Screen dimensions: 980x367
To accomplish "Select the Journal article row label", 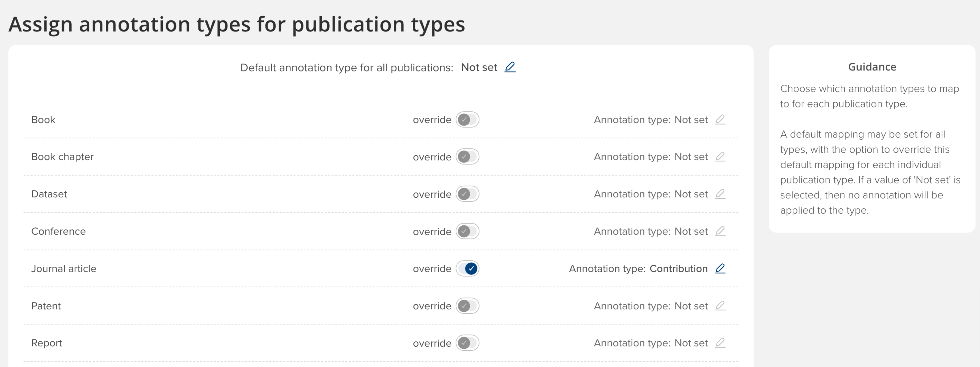I will click(64, 269).
